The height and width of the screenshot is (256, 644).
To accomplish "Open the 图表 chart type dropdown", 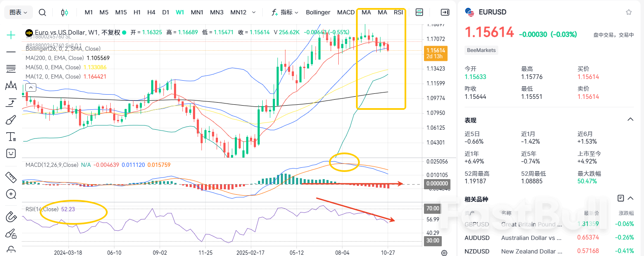I will point(18,12).
